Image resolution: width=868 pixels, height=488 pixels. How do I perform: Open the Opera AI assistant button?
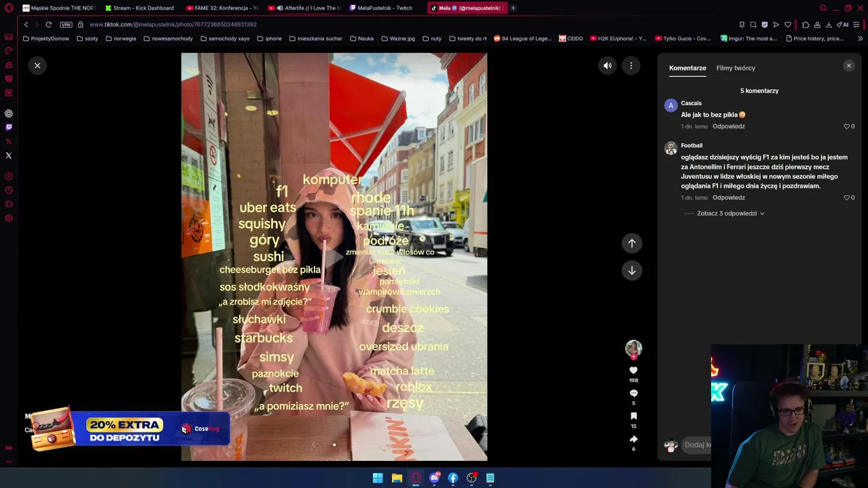[x=844, y=24]
